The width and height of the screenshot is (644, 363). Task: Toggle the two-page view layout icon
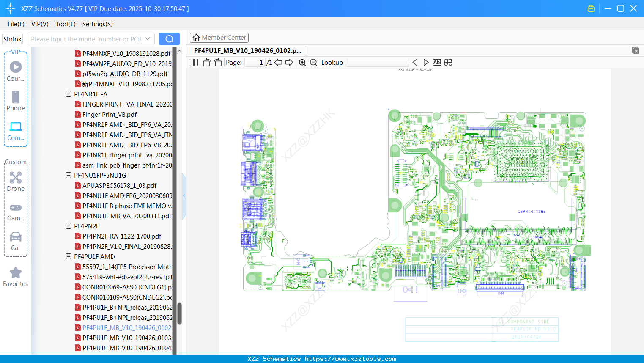[x=194, y=63]
